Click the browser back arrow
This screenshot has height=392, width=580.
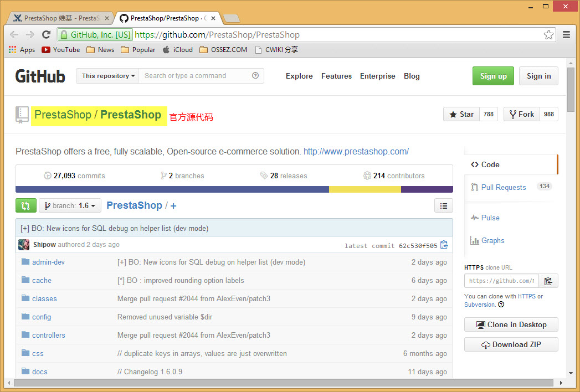point(14,35)
